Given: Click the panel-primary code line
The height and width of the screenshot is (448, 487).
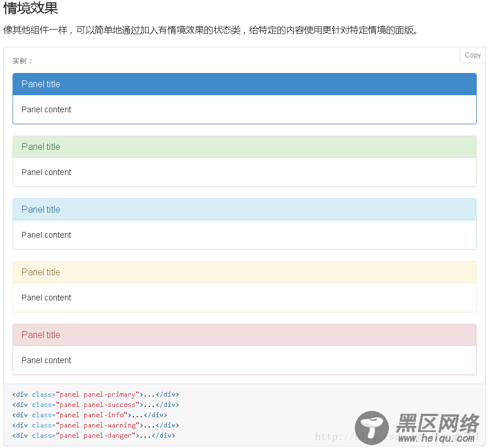Looking at the screenshot, I should click(x=96, y=394).
